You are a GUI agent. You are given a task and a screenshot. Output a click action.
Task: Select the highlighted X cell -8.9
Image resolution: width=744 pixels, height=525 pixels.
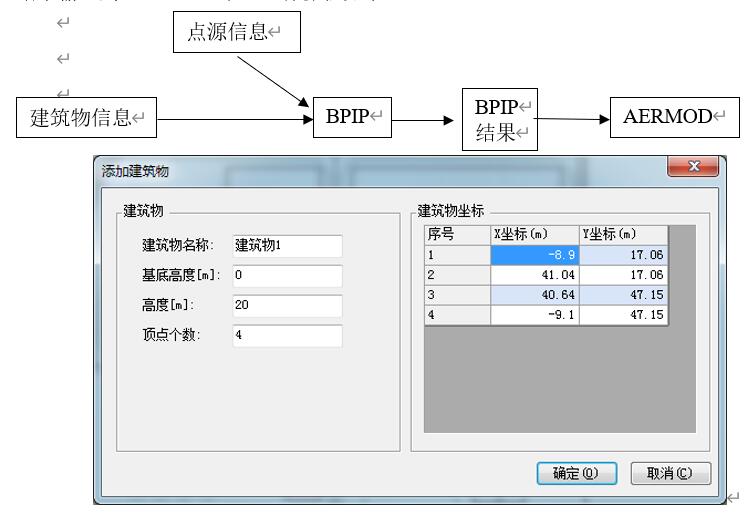click(534, 255)
